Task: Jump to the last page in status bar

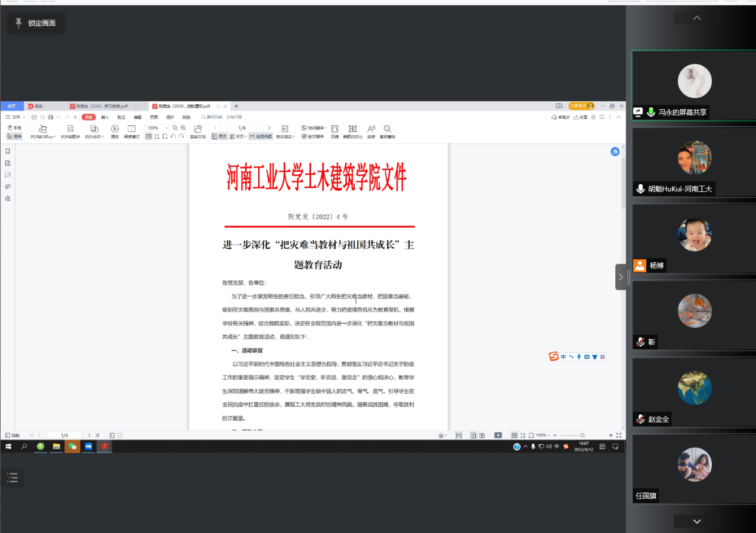Action: tap(97, 435)
